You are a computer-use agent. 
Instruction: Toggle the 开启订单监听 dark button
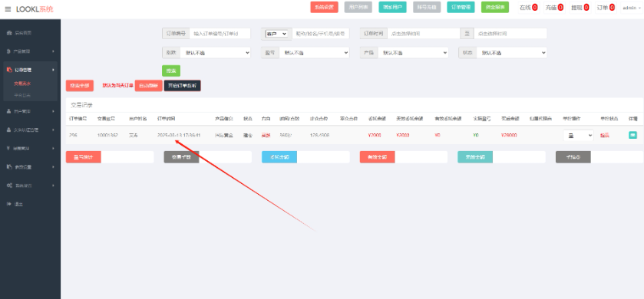coord(183,86)
